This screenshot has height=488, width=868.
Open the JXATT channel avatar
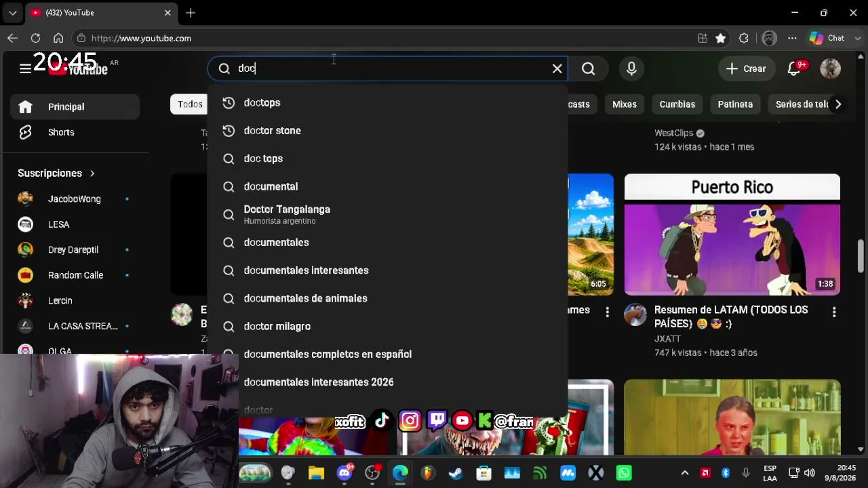pos(635,315)
